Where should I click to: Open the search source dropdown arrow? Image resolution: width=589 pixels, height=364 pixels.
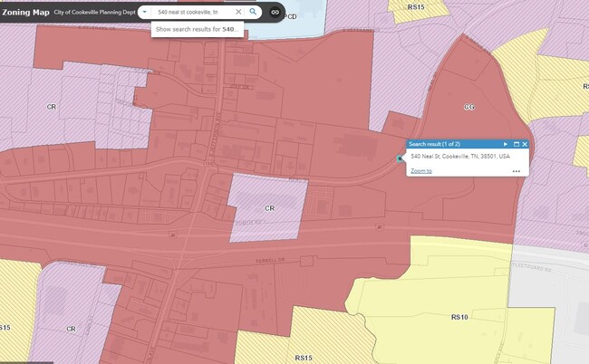click(x=144, y=12)
